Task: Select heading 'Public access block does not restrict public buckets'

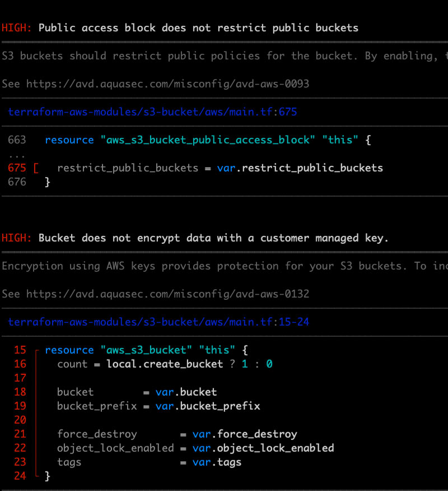Action: [x=198, y=28]
